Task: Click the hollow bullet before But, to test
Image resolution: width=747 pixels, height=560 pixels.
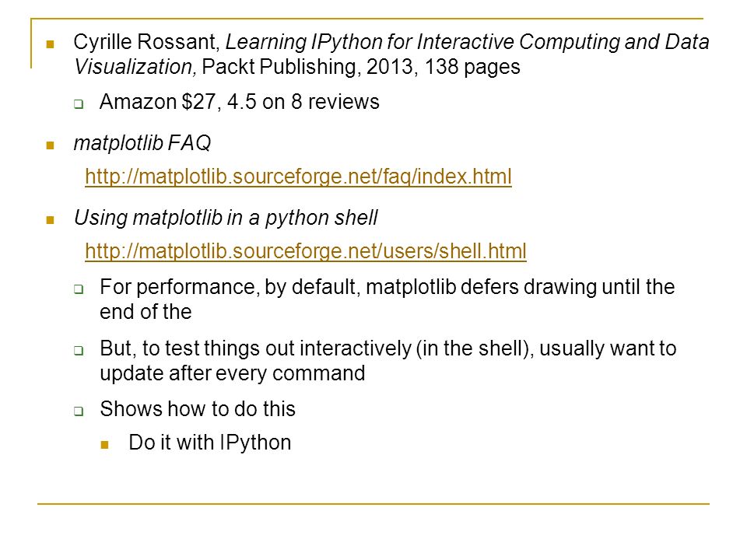Action: 79,351
